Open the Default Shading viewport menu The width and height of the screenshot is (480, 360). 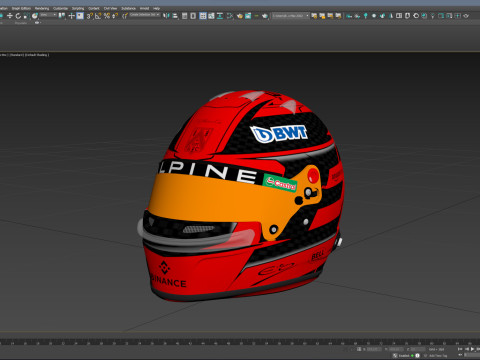[37, 55]
